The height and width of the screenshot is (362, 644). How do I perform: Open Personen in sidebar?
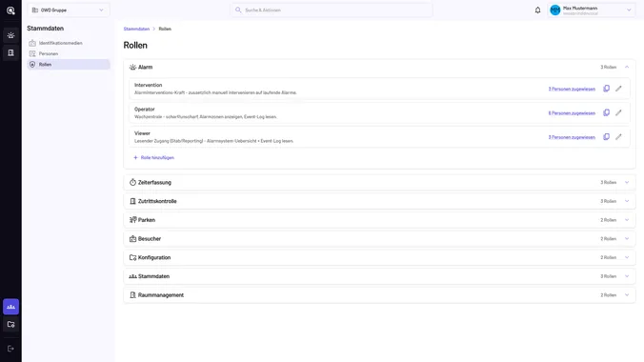(x=69, y=54)
